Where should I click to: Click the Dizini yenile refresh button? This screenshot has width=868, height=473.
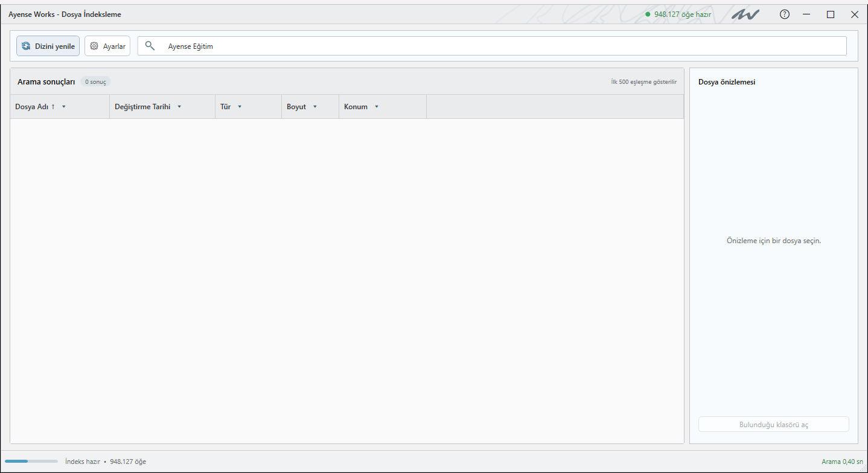pos(48,46)
